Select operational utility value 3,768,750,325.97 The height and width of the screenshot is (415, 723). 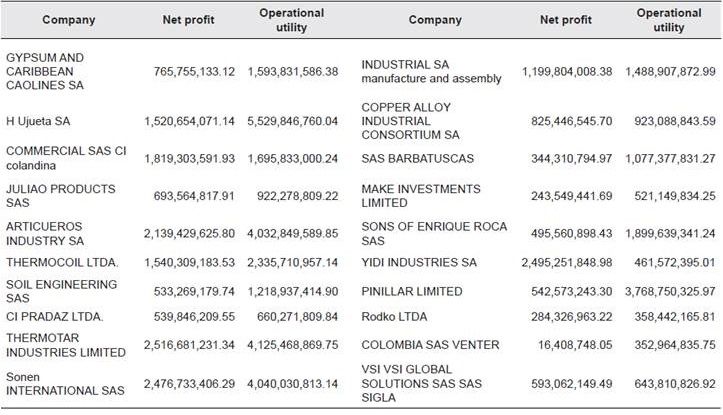click(x=664, y=291)
